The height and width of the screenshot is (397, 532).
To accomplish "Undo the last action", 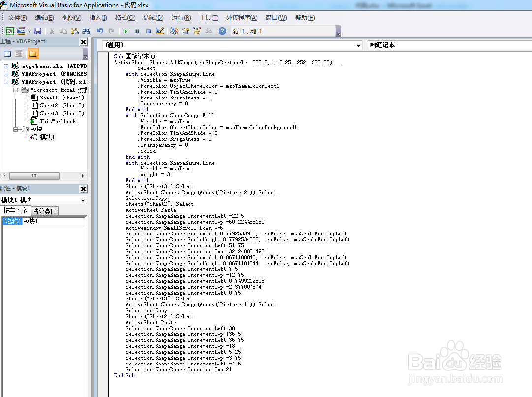I will (100, 31).
